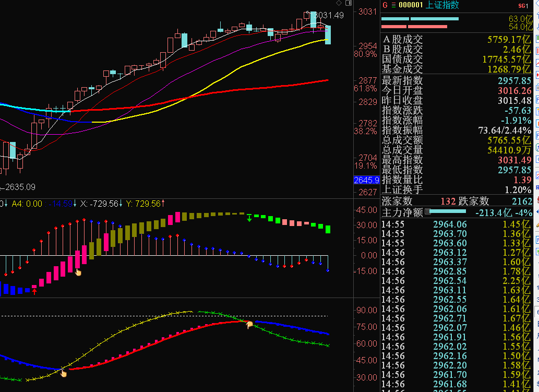Toggle the side panel layout icon
Viewport: 539px width, 392px height.
[349, 3]
